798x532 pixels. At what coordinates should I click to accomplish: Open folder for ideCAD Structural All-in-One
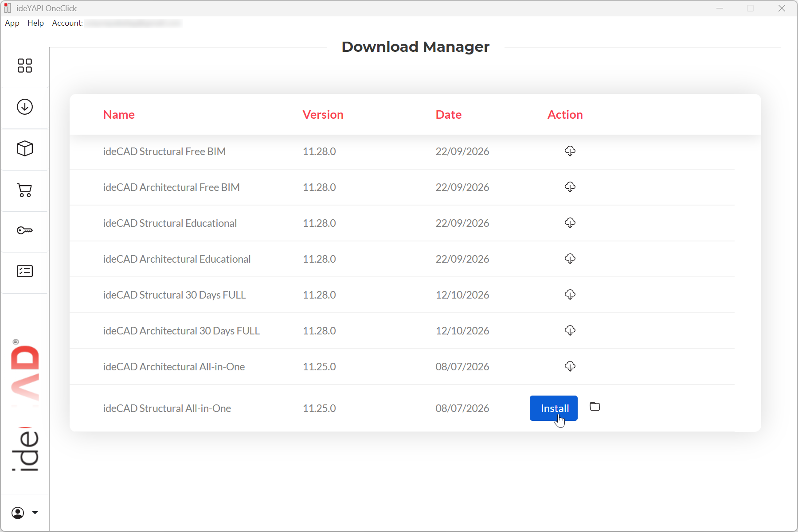click(x=595, y=407)
